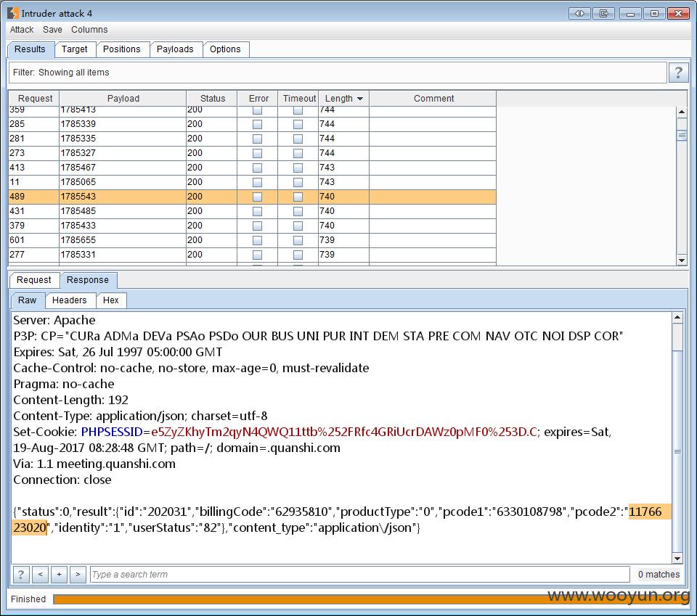Screen dimensions: 697x616
Task: Open the Attack menu
Action: (x=22, y=30)
